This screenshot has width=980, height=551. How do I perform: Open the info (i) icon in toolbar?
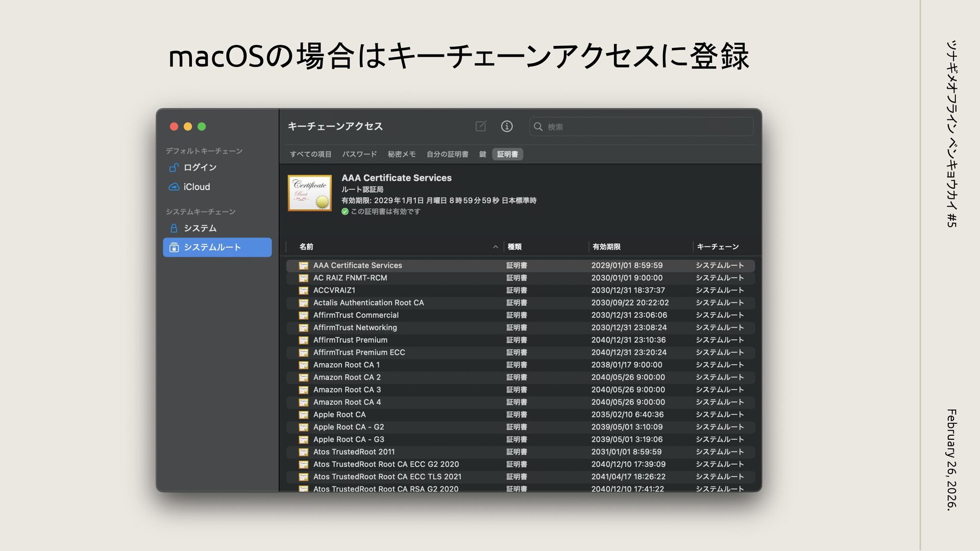coord(506,126)
